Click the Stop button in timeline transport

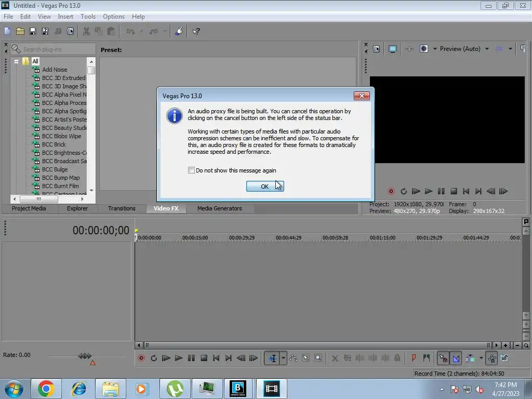point(204,358)
